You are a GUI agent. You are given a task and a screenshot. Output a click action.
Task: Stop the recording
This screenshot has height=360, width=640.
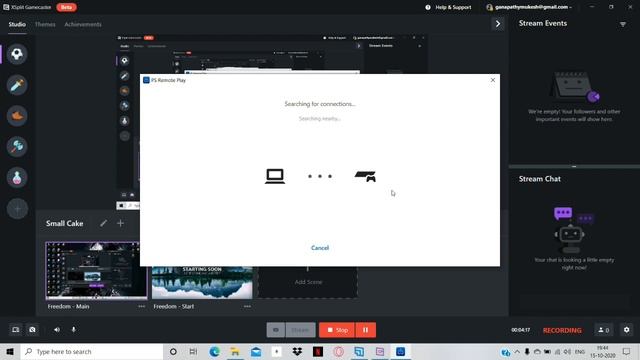coord(337,330)
